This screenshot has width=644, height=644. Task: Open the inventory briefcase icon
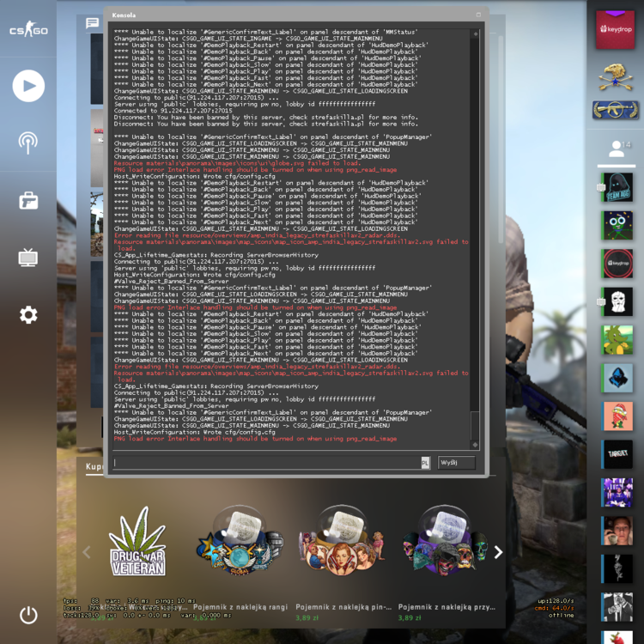[28, 200]
